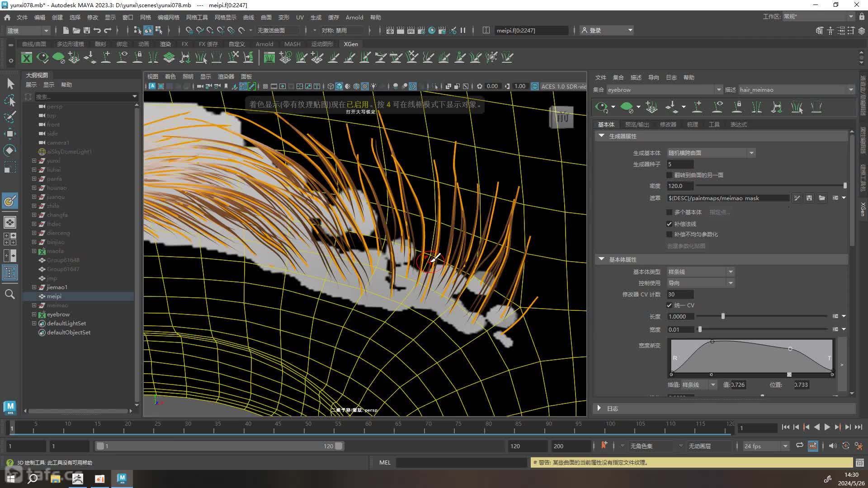This screenshot has width=868, height=488.
Task: Activate the Lasso select tool
Action: 10,100
